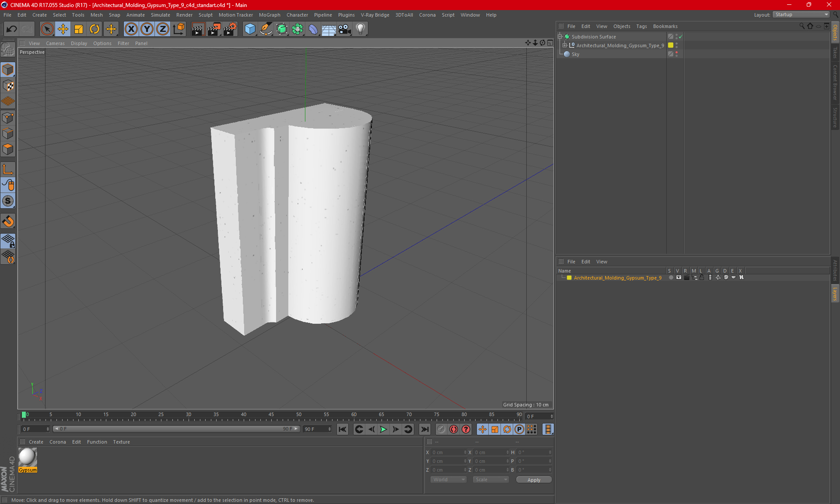840x504 pixels.
Task: Open the Layout Startup dropdown
Action: click(801, 14)
